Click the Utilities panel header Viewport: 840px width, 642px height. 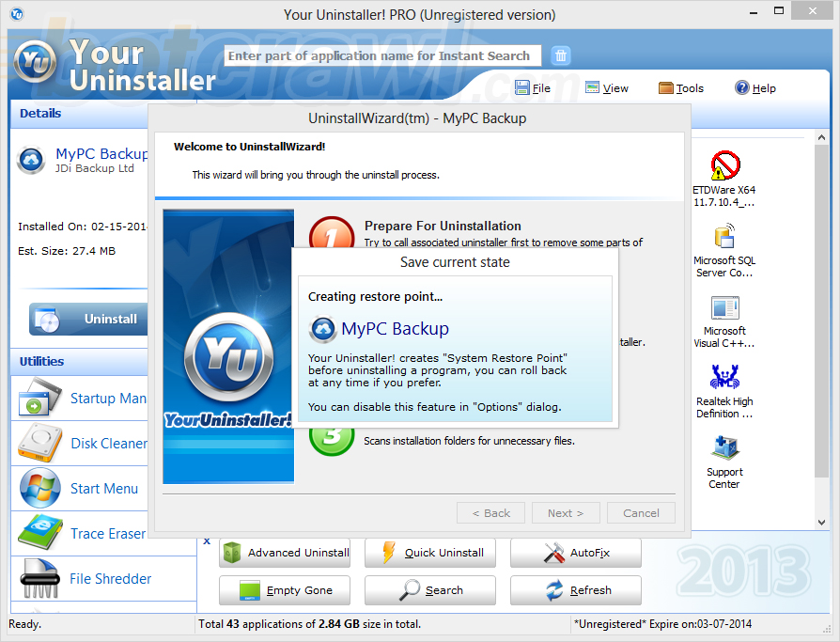click(79, 361)
